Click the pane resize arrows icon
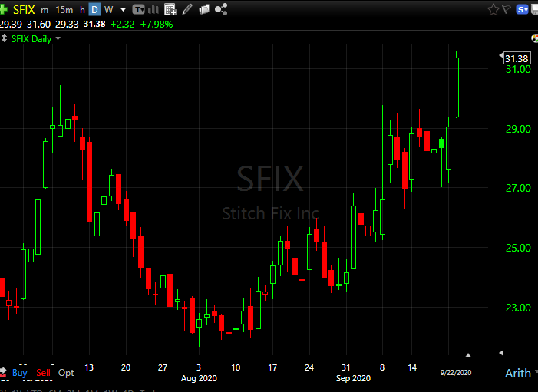 coord(4,38)
